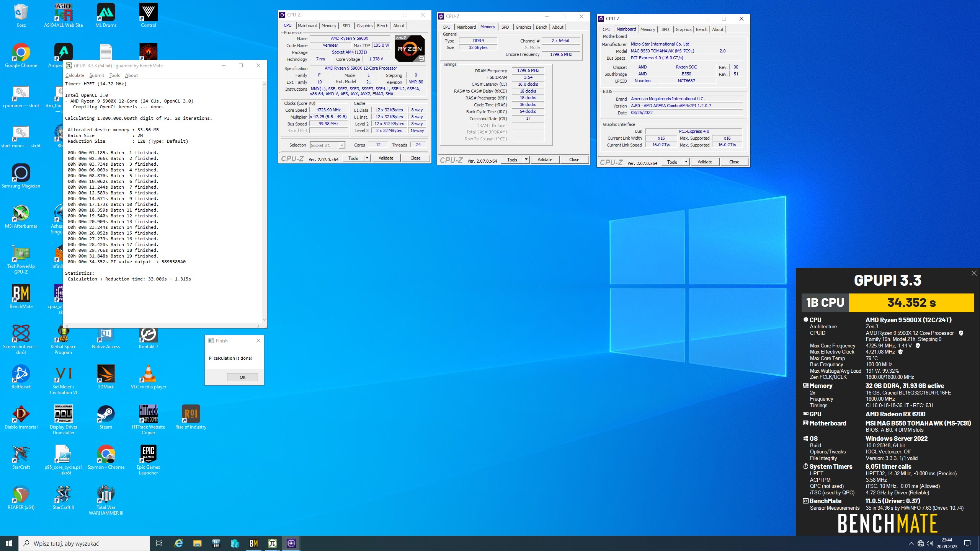Click the GPUPI horizontal scrollbar right arrow
The width and height of the screenshot is (980, 551).
point(258,326)
